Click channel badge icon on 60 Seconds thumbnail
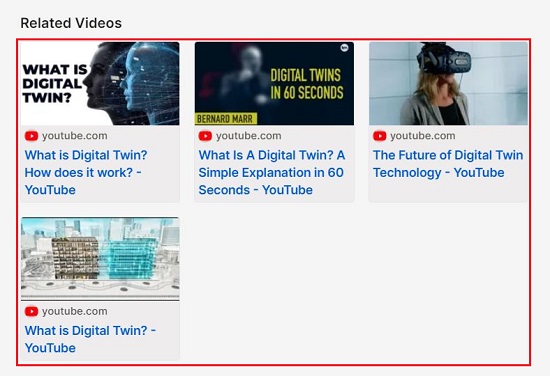This screenshot has height=376, width=550. 344,48
